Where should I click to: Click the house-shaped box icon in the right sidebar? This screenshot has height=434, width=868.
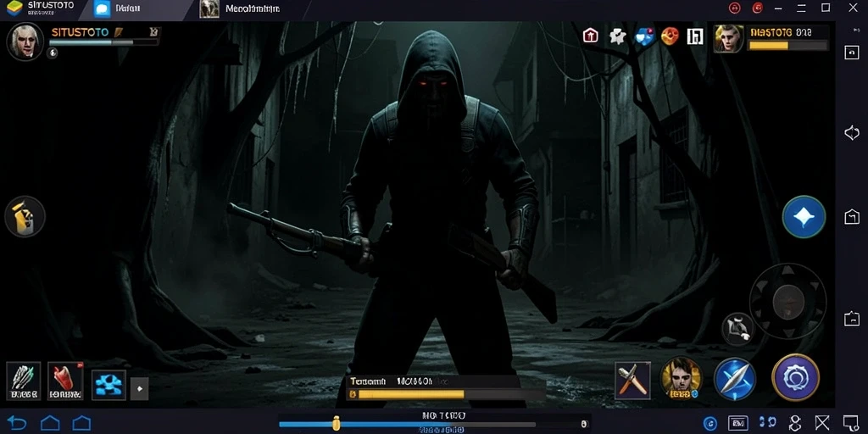point(851,216)
